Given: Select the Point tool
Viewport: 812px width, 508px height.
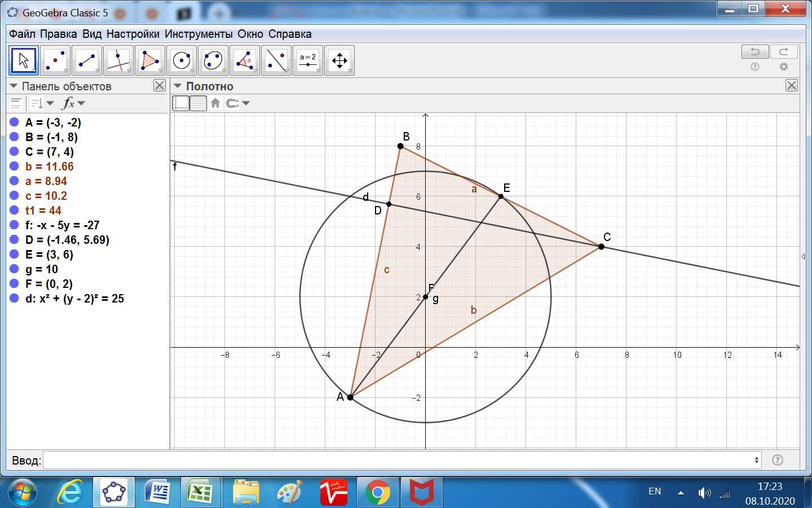Looking at the screenshot, I should pyautogui.click(x=55, y=60).
